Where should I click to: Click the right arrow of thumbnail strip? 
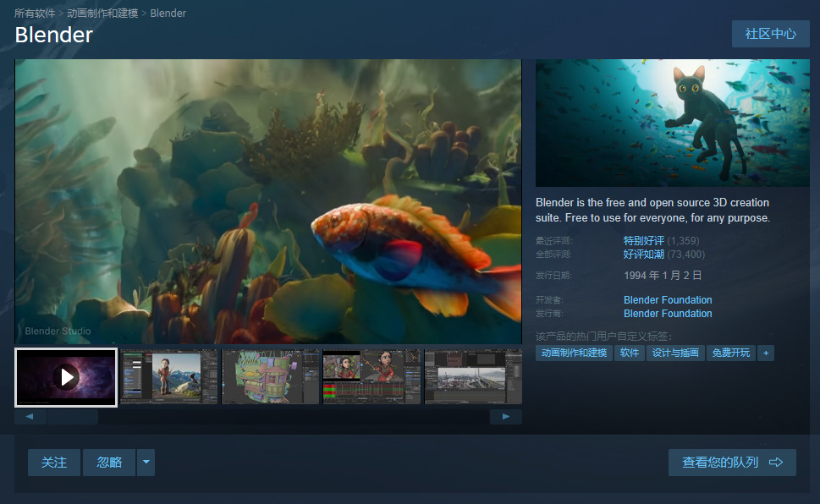[x=506, y=417]
